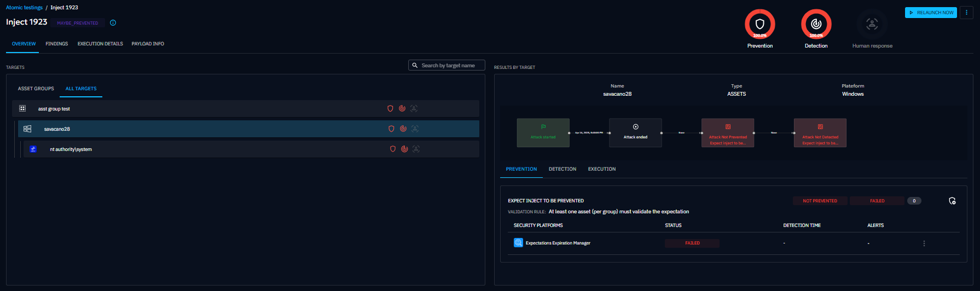Select the Attack started node
980x291 pixels.
pyautogui.click(x=543, y=133)
